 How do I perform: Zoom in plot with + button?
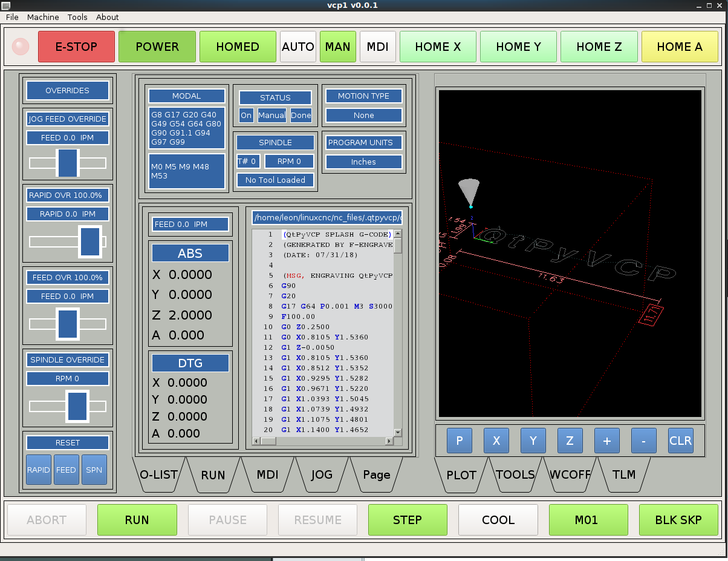click(x=607, y=441)
